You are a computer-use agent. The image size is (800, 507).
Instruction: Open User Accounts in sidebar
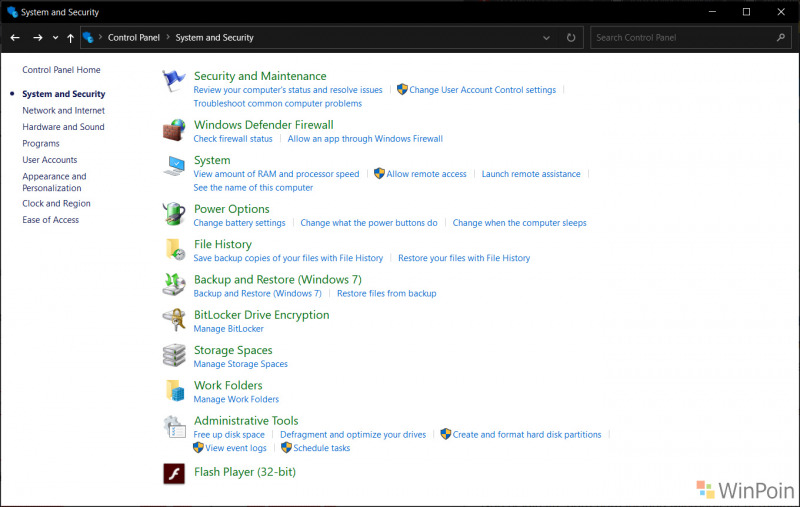[49, 160]
